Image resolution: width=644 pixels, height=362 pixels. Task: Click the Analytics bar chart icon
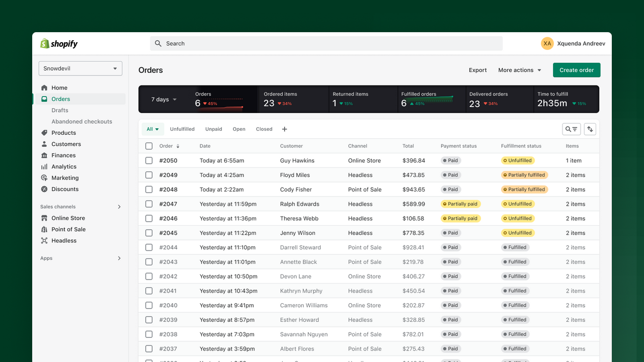tap(44, 166)
